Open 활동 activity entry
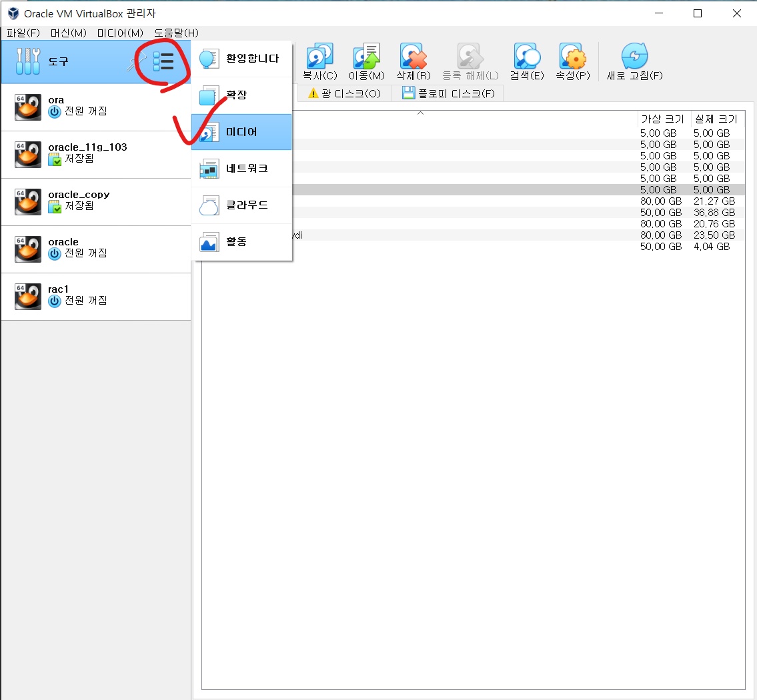This screenshot has width=757, height=700. [x=242, y=242]
